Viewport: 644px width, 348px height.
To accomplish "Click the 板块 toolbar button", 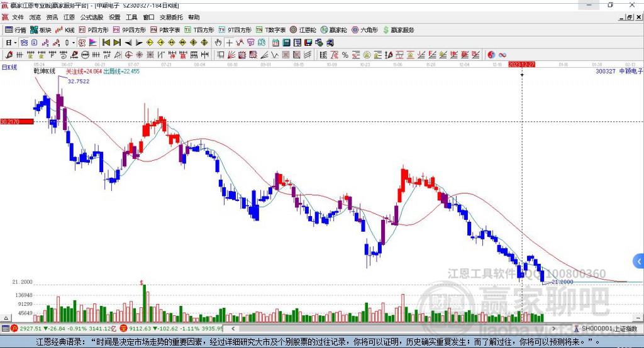I will click(x=41, y=30).
